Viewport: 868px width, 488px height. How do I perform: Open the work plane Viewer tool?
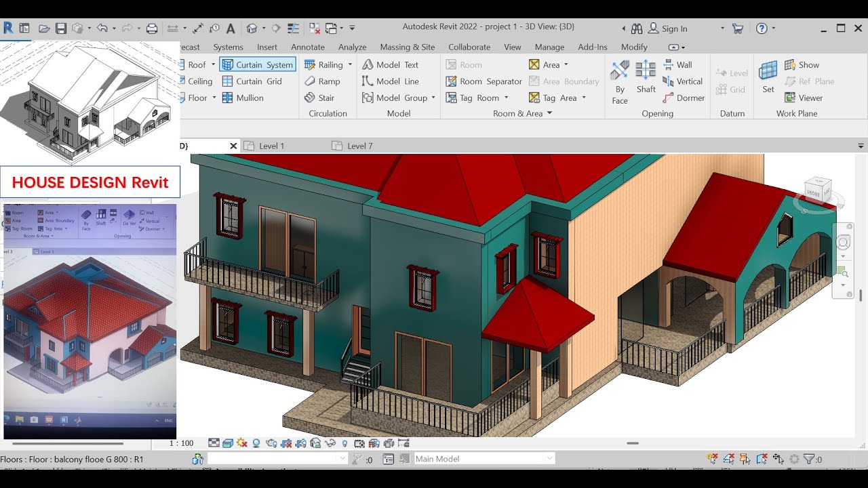coord(804,98)
